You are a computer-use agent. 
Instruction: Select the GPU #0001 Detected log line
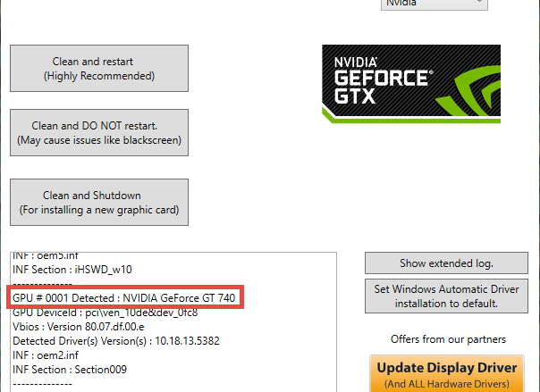(x=124, y=297)
